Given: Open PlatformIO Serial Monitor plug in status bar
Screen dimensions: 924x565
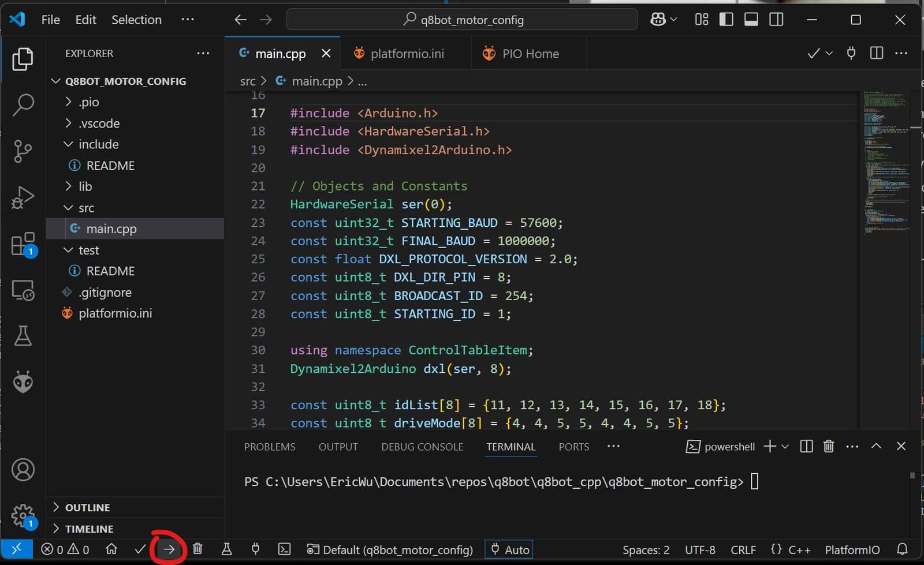Looking at the screenshot, I should pyautogui.click(x=255, y=549).
